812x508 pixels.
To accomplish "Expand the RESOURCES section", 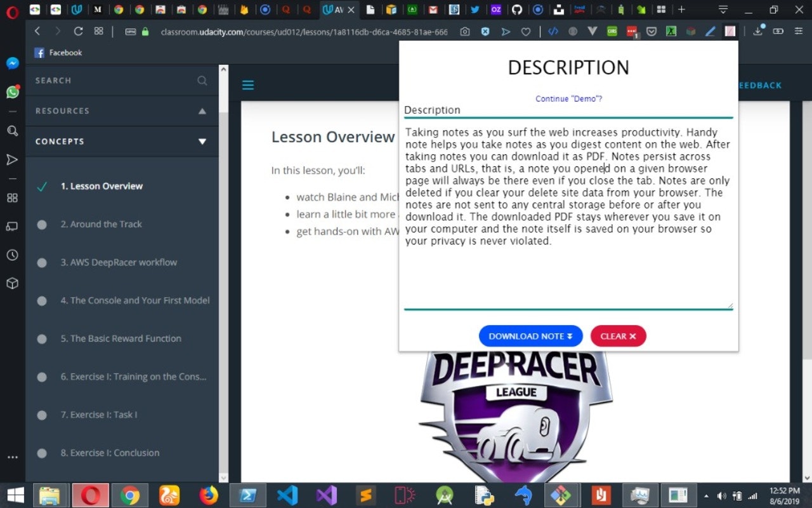I will click(122, 111).
